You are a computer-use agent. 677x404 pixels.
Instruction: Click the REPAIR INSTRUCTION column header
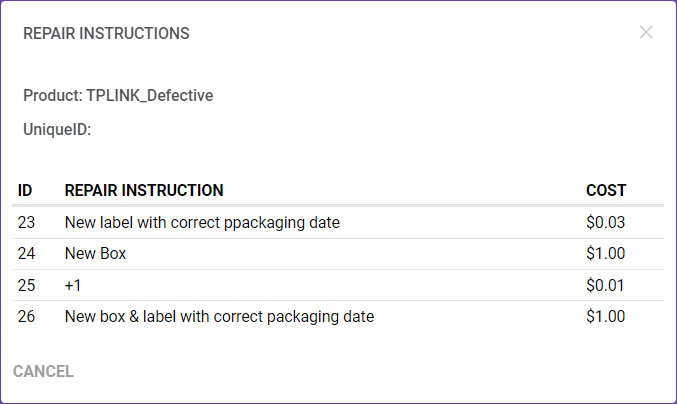pyautogui.click(x=144, y=190)
